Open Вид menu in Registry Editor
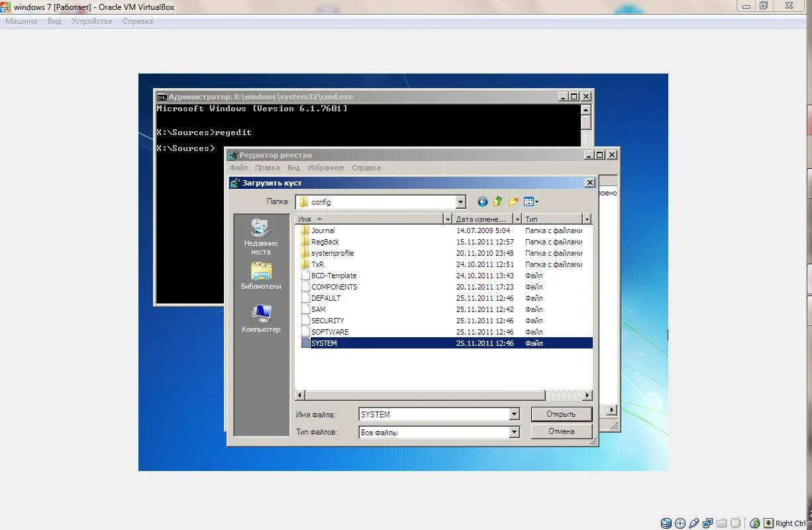 click(x=293, y=168)
